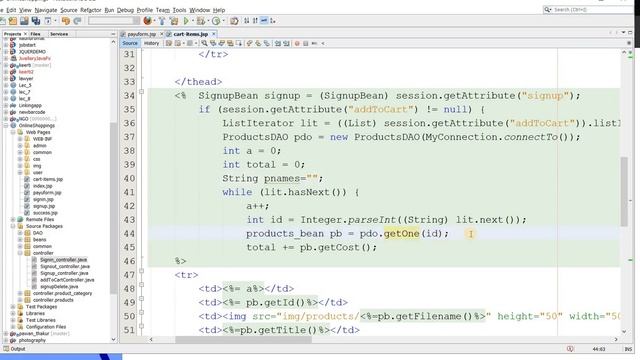Collapse the controller package

click(x=20, y=253)
